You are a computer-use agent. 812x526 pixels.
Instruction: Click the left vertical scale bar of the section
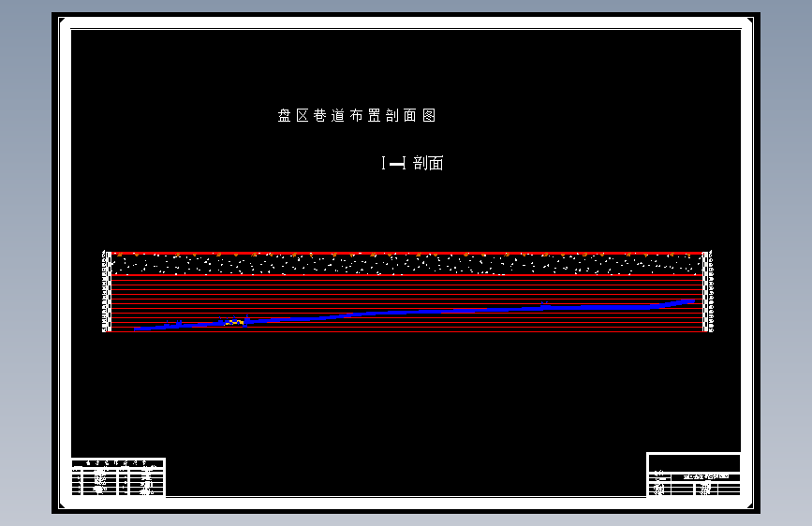(107, 291)
